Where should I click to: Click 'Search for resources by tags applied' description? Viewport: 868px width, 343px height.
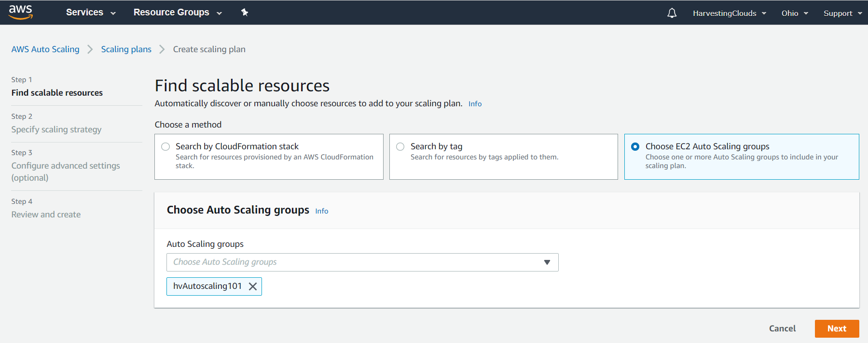484,157
